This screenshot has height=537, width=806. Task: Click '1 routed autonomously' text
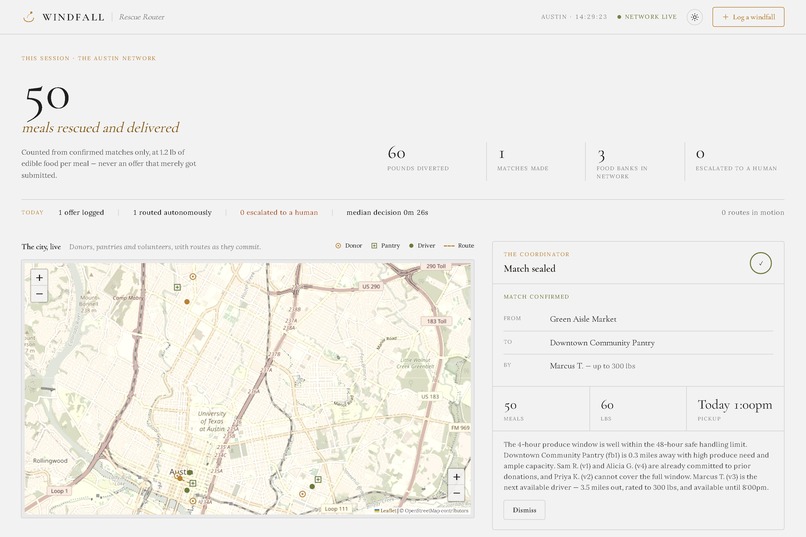click(x=172, y=212)
